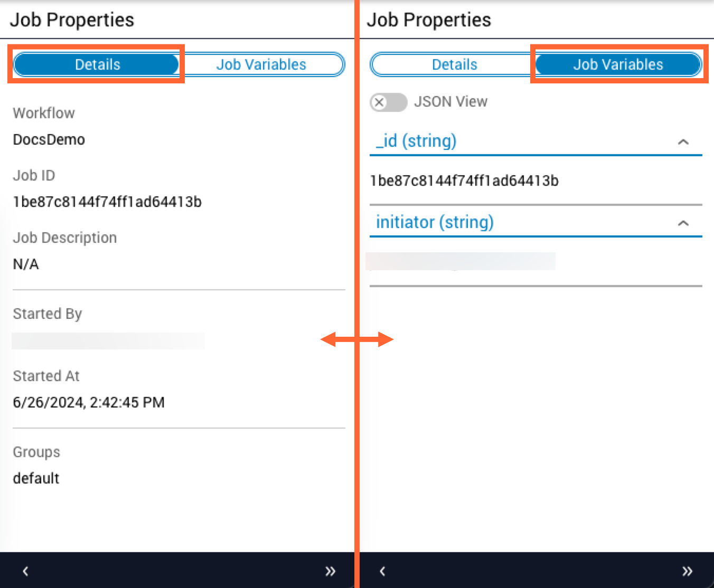Click the initiator (string) variable header
Screen dimensions: 714x588
(435, 222)
